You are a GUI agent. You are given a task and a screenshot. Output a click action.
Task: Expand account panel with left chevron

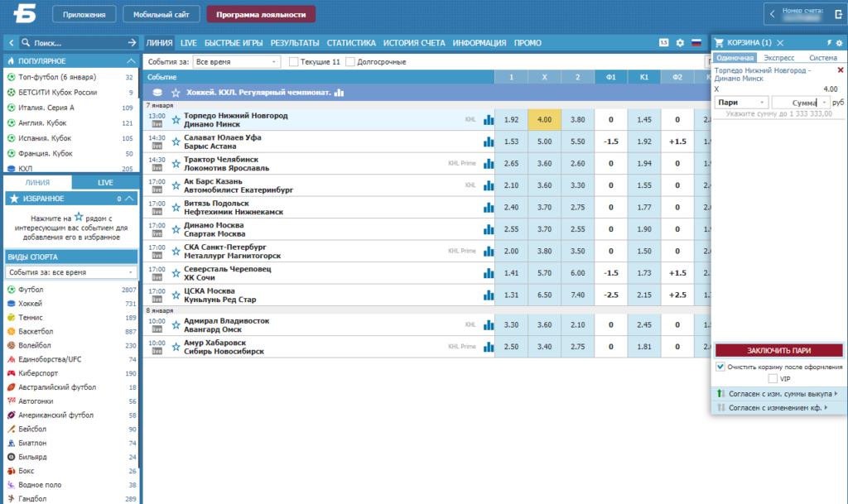[x=773, y=15]
